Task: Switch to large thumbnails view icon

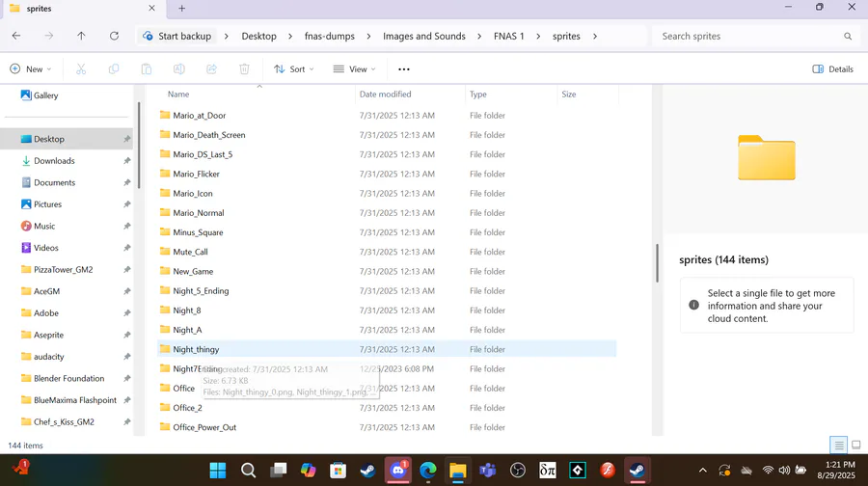Action: point(855,445)
